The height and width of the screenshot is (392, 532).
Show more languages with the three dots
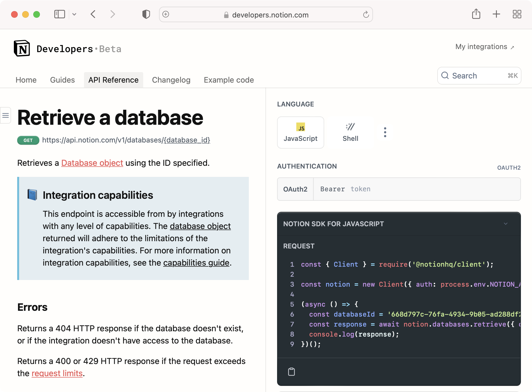(x=385, y=132)
